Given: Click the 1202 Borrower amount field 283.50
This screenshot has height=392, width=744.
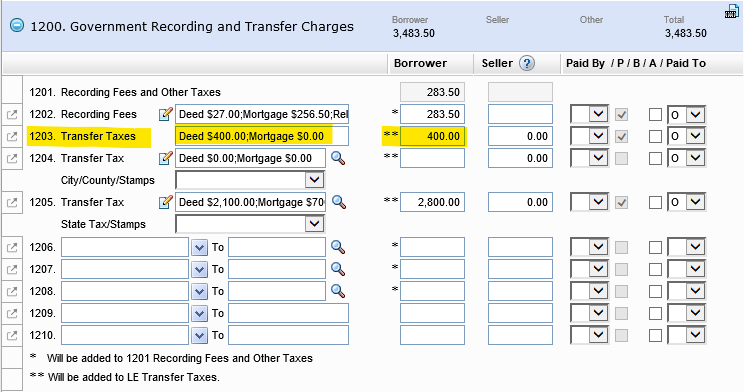Looking at the screenshot, I should click(x=432, y=114).
